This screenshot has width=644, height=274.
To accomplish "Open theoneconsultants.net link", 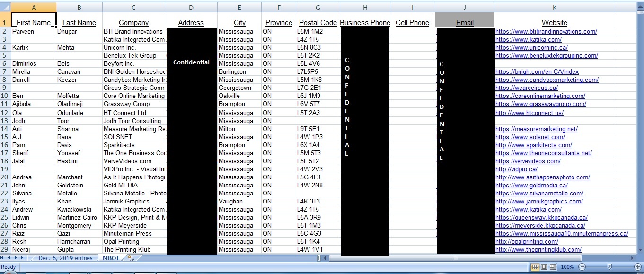I will (x=544, y=153).
